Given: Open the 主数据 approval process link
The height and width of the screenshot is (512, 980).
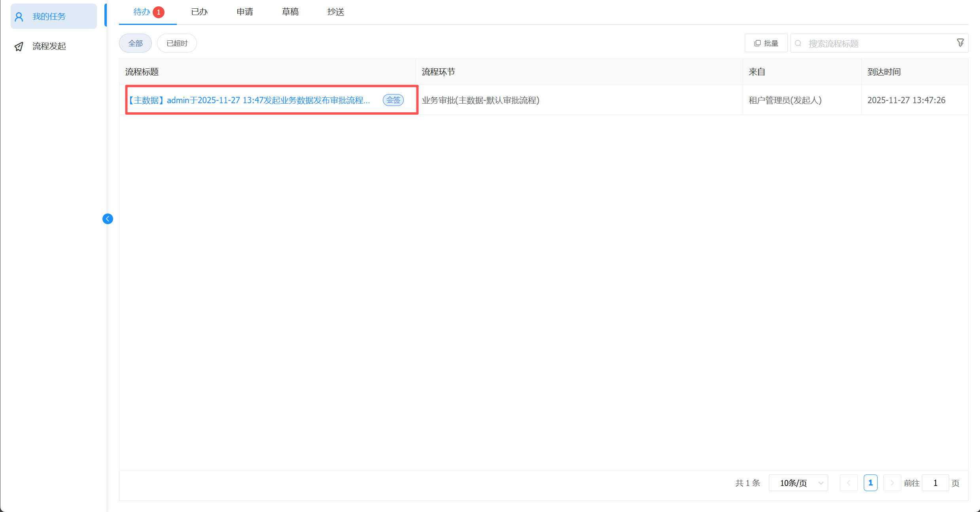Looking at the screenshot, I should pos(249,100).
